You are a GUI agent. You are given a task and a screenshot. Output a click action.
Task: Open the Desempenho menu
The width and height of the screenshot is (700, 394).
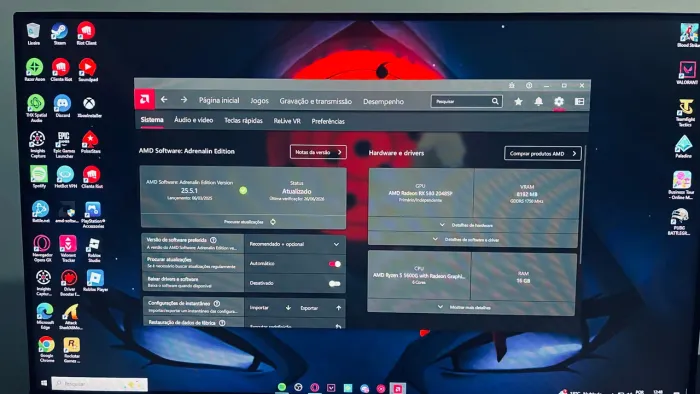click(383, 102)
